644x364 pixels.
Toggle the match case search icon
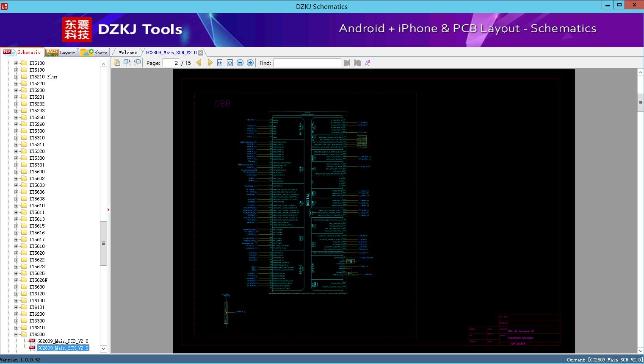368,63
